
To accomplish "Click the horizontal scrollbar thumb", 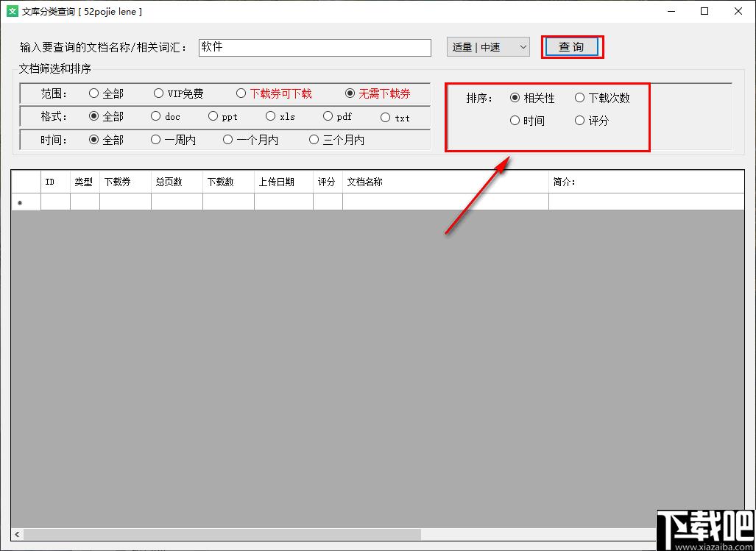I will point(222,534).
